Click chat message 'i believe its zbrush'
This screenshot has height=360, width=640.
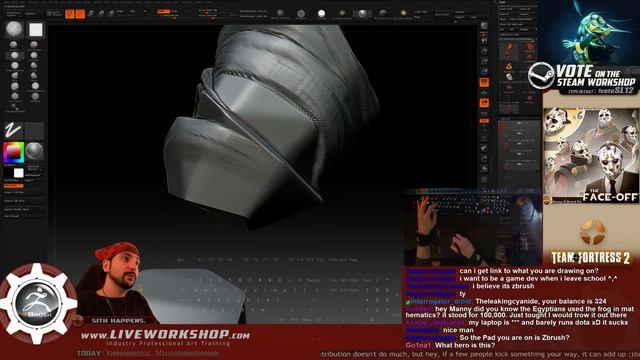(x=503, y=286)
